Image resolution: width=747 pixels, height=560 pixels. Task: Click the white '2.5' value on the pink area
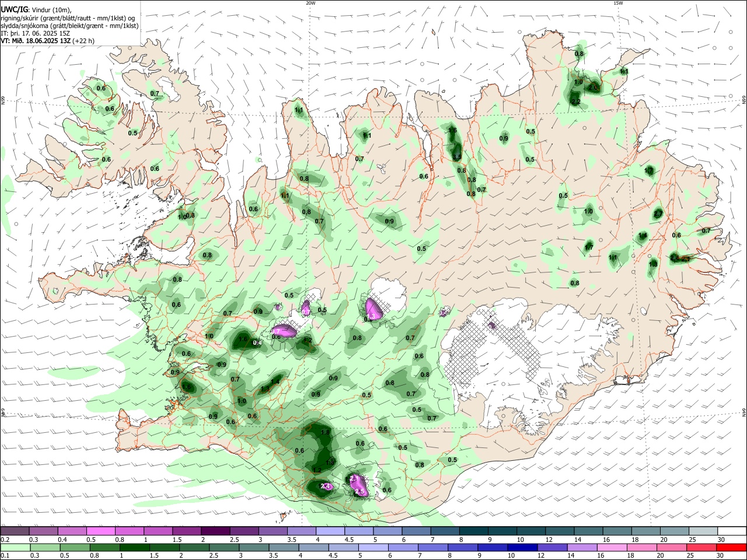tap(360, 492)
